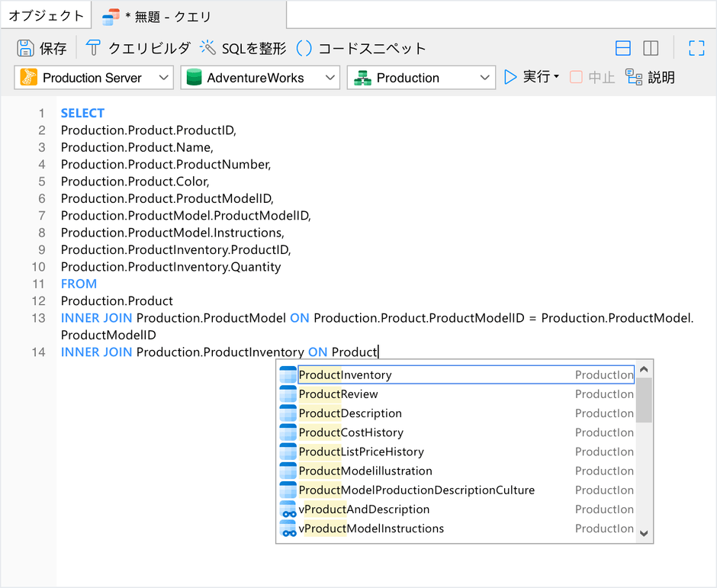The image size is (717, 588).
Task: Choose ProductInventory from autocomplete list
Action: [345, 374]
